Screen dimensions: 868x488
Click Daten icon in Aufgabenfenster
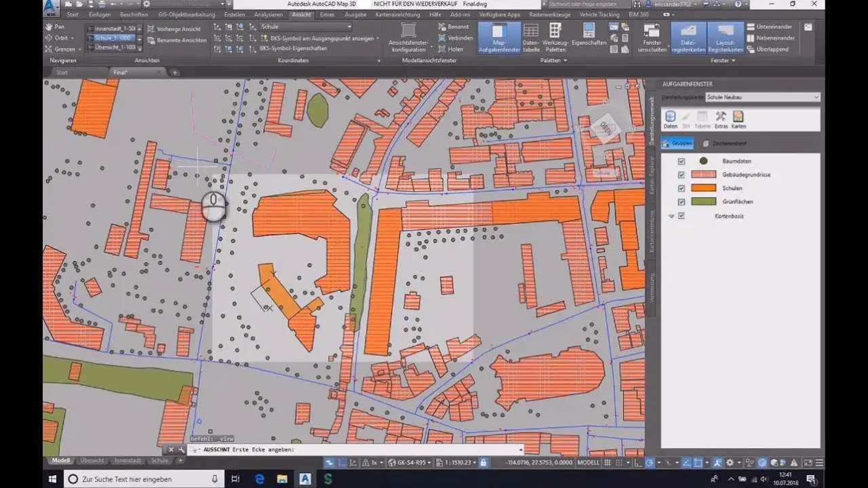(671, 120)
